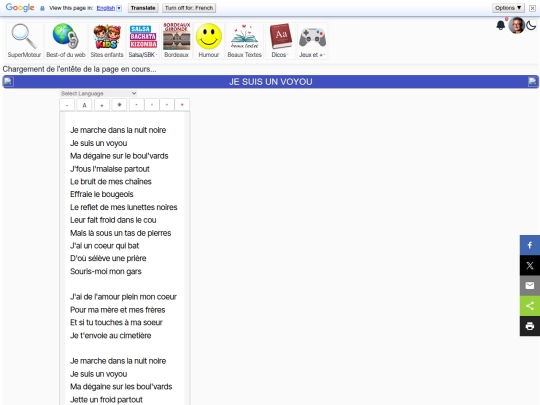Click lyric line 'Jette un froid partout'
Image resolution: width=540 pixels, height=405 pixels.
tap(106, 400)
